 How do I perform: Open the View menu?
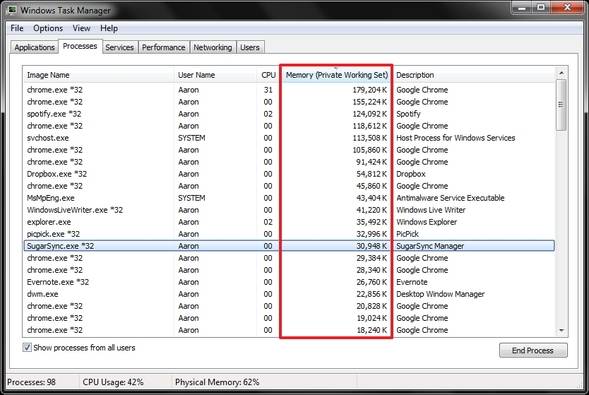coord(81,28)
